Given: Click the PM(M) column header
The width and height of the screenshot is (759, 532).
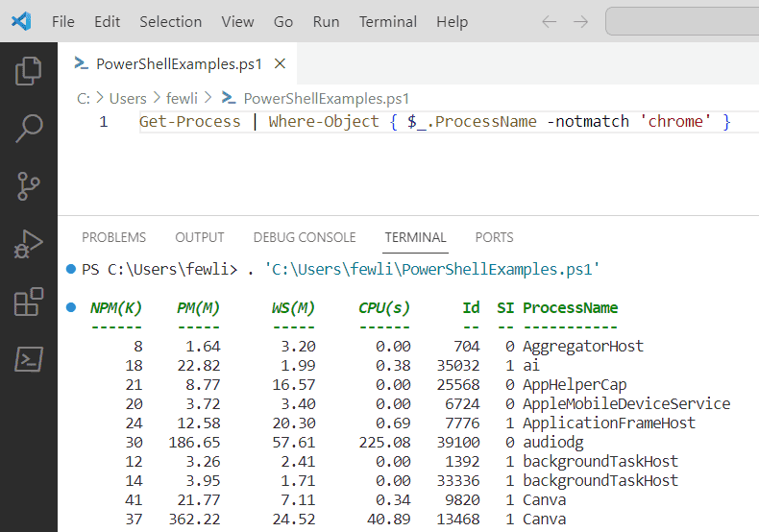Looking at the screenshot, I should (x=199, y=307).
